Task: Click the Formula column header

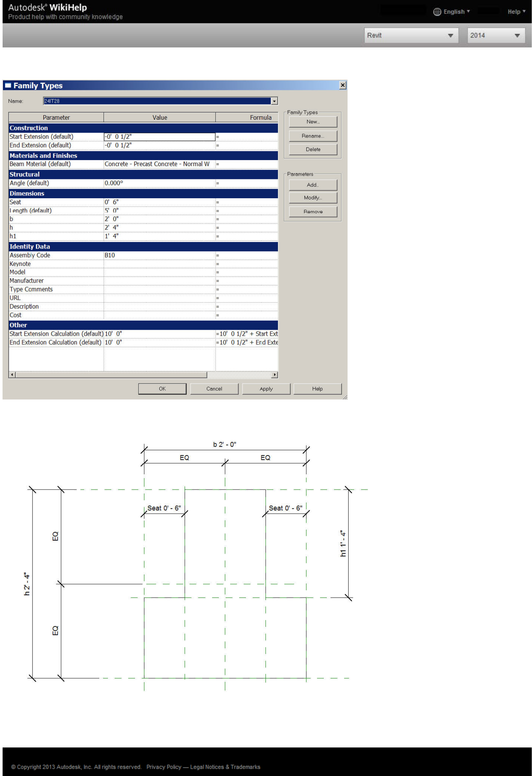Action: 247,117
